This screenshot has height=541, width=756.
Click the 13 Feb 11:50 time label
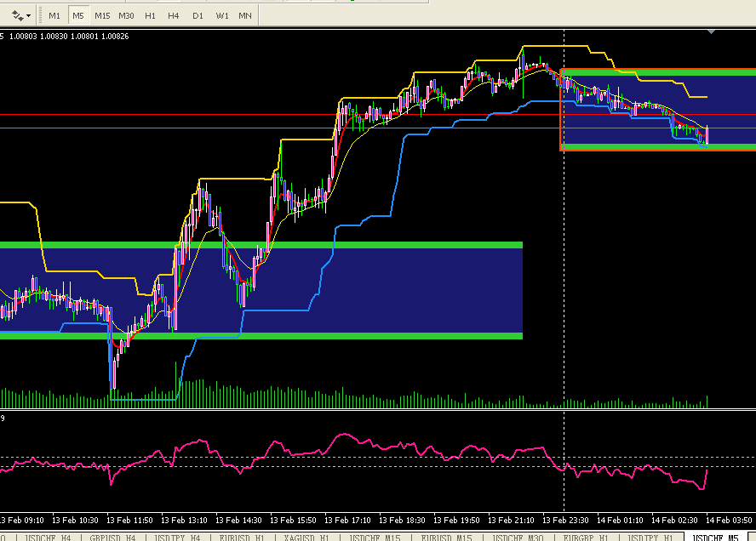129,521
